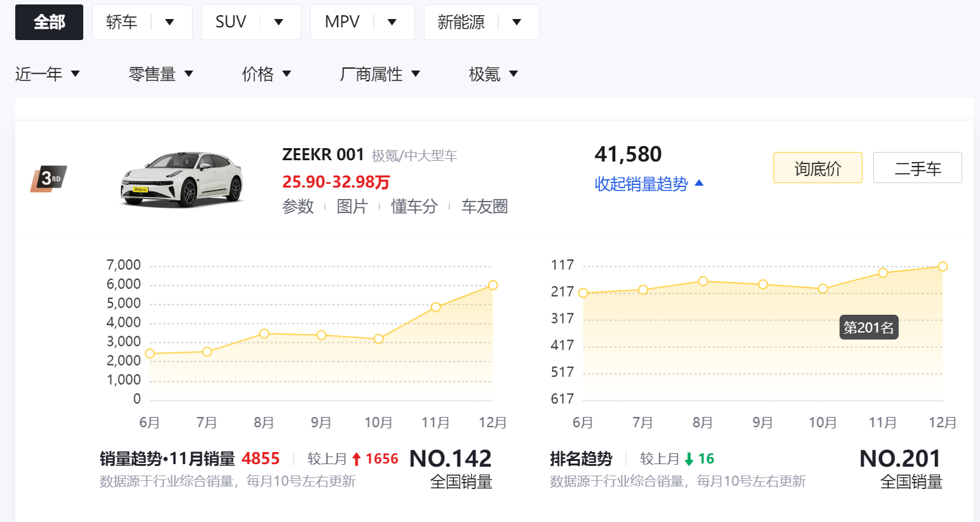Open the ZEEKR 001 model title
Image resolution: width=980 pixels, height=522 pixels.
click(x=323, y=155)
